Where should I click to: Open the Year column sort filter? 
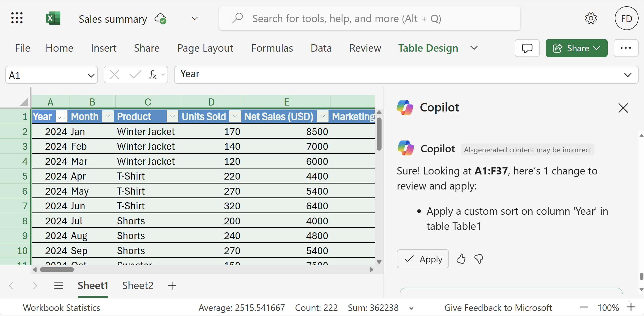[x=62, y=116]
